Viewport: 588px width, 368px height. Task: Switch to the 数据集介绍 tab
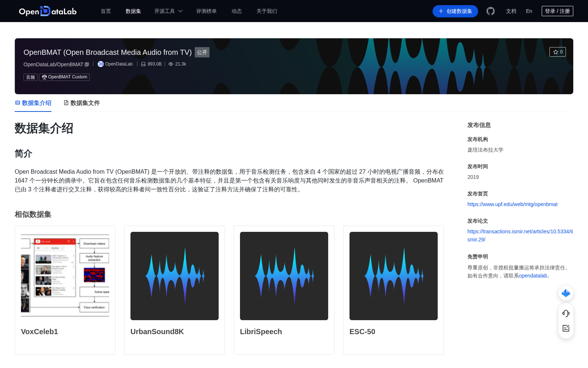33,103
